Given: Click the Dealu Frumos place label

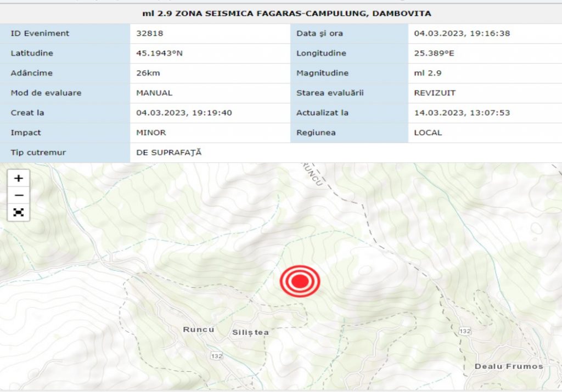Looking at the screenshot, I should point(509,366).
